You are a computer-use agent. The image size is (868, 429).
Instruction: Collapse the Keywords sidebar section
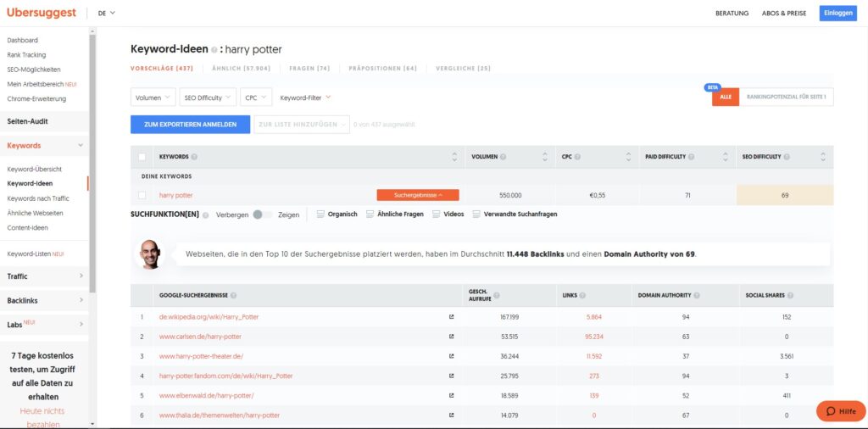[44, 146]
